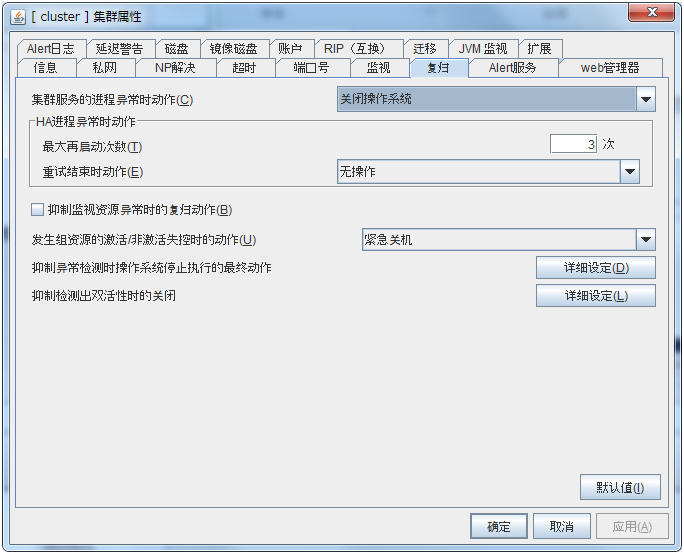The image size is (684, 554).
Task: Click label 集群服务的进程异常时动作(C)
Action: point(112,100)
